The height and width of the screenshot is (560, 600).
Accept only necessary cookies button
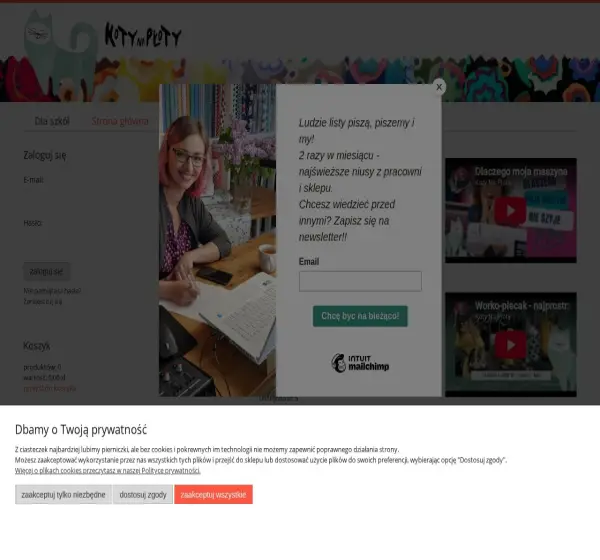[x=63, y=495]
